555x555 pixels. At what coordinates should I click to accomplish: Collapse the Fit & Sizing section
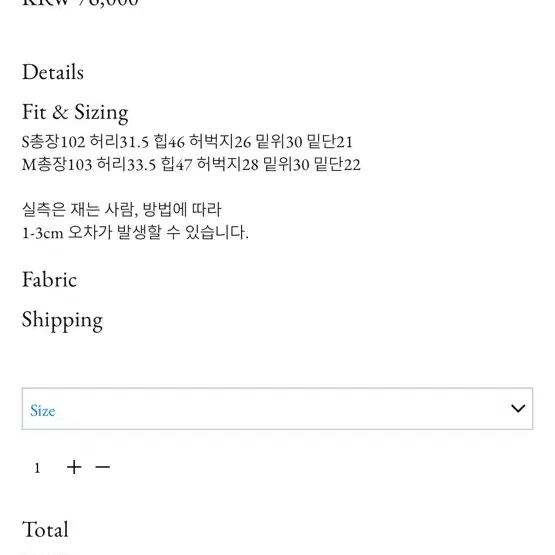[75, 113]
